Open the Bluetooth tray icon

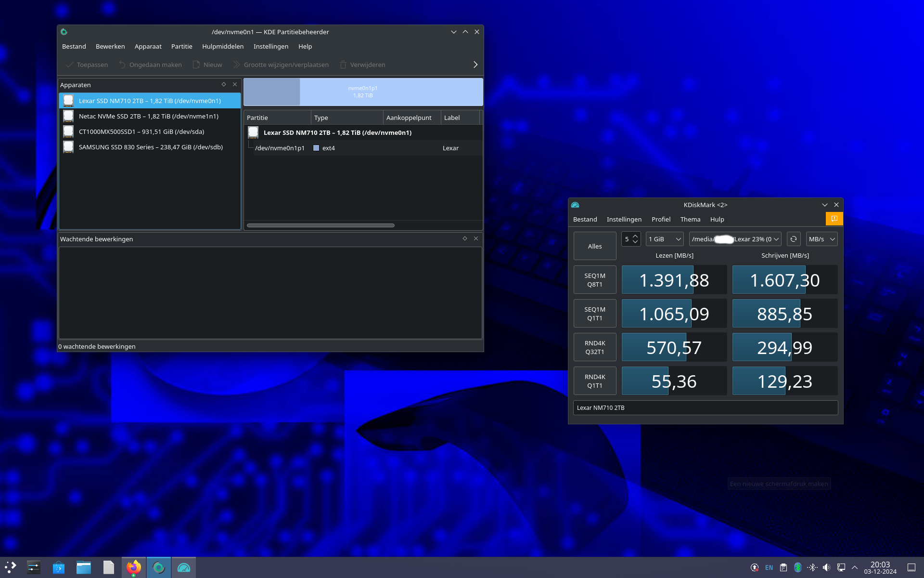pyautogui.click(x=797, y=567)
